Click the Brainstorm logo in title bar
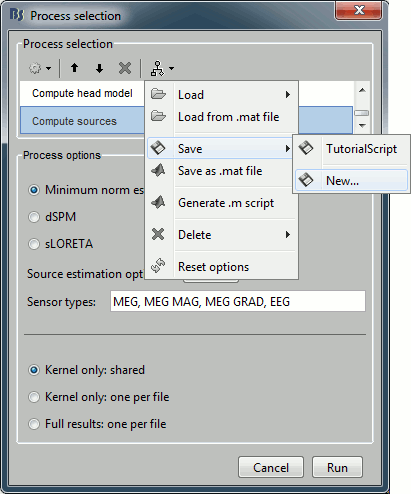The image size is (411, 494). click(17, 15)
